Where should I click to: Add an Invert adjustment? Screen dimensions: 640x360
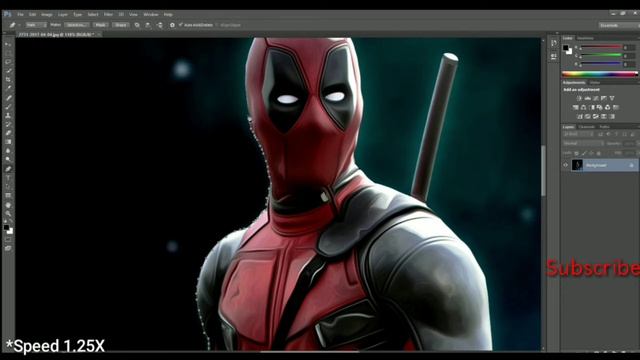(580, 116)
